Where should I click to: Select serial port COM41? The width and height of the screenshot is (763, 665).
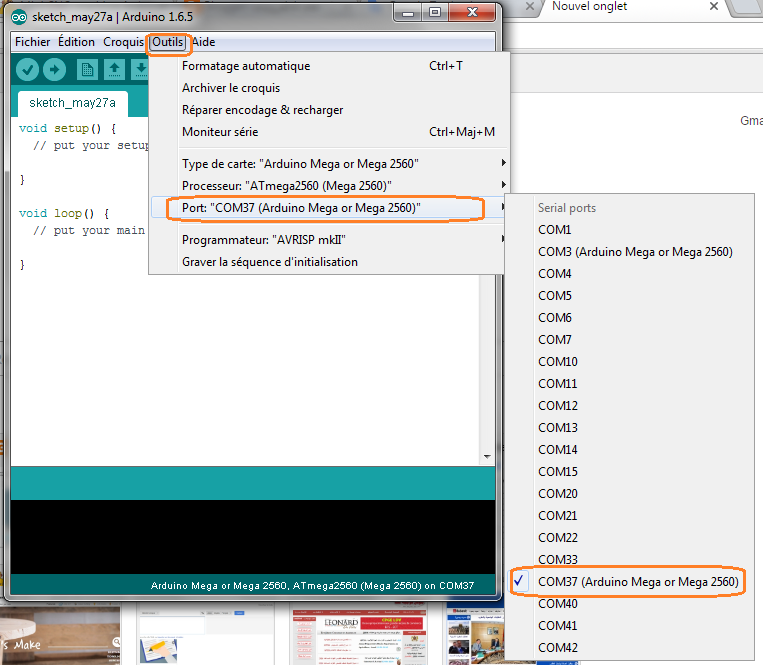point(630,626)
